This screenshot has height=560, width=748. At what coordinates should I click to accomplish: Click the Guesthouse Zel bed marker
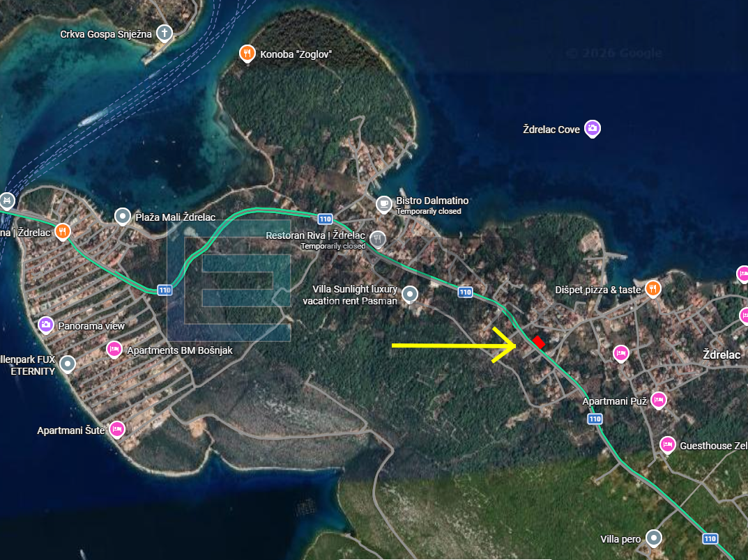667,444
